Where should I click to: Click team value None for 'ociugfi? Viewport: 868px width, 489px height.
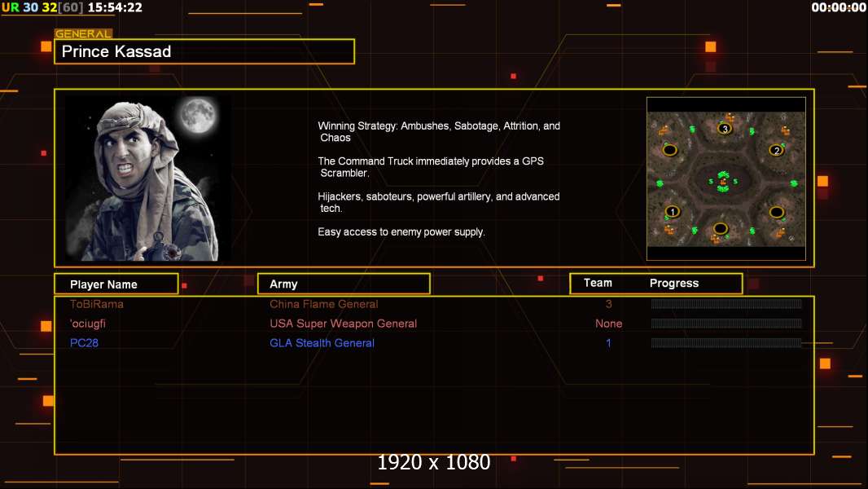pyautogui.click(x=608, y=324)
